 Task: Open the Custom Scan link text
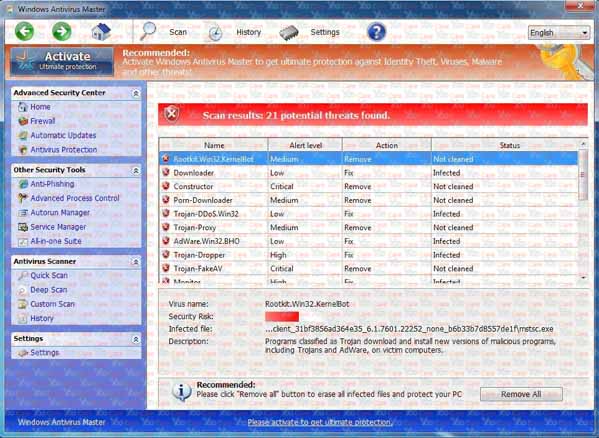point(52,304)
